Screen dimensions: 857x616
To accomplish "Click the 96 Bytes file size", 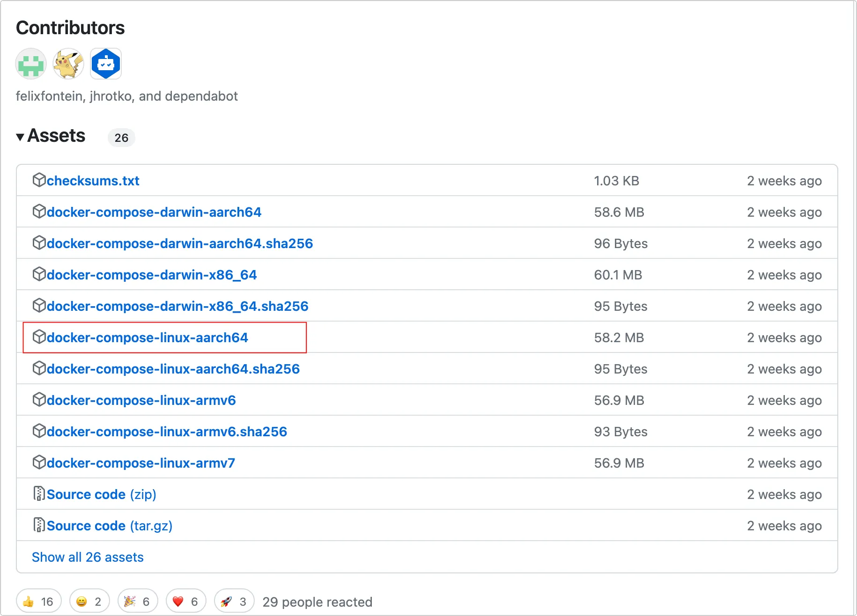I will [x=621, y=243].
